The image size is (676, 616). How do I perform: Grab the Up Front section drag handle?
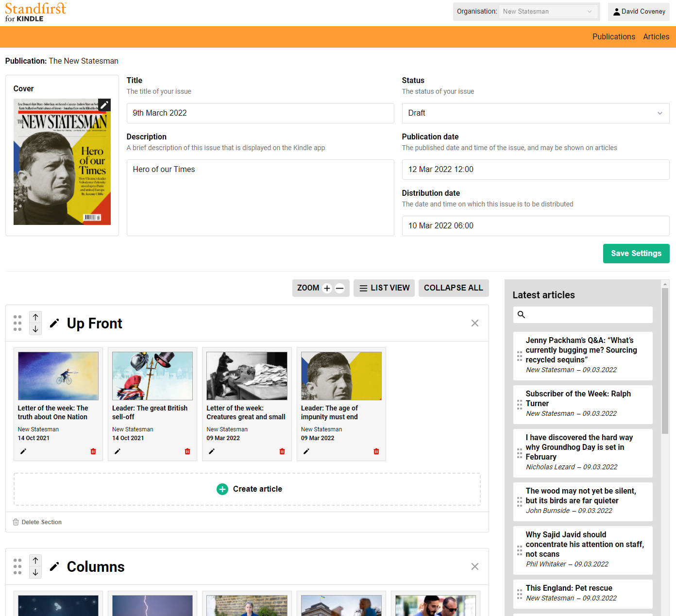[17, 323]
